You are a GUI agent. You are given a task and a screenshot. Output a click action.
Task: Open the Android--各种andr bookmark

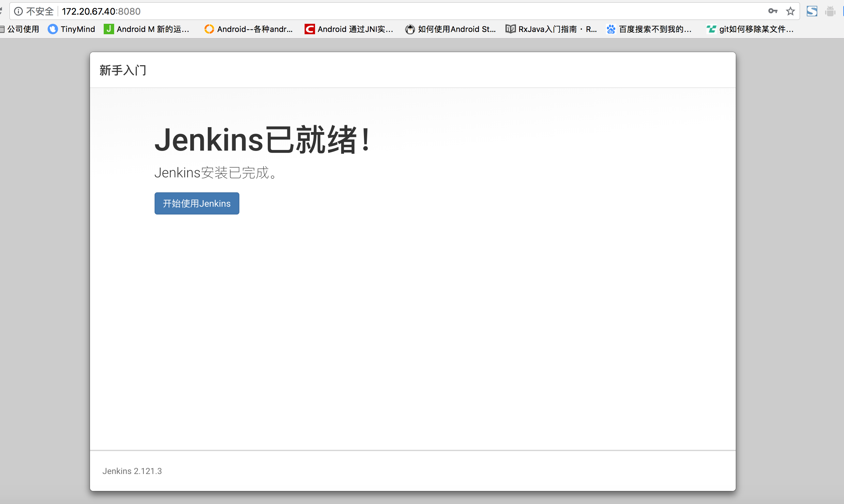click(x=249, y=29)
